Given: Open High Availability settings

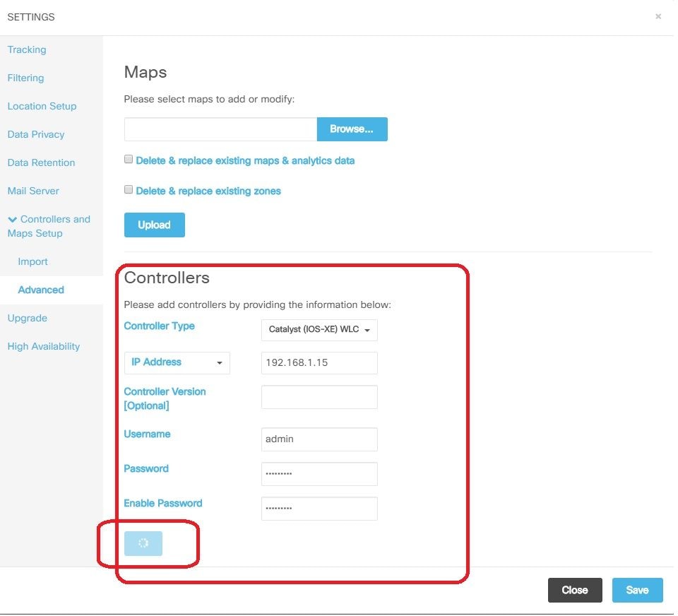Looking at the screenshot, I should (44, 346).
